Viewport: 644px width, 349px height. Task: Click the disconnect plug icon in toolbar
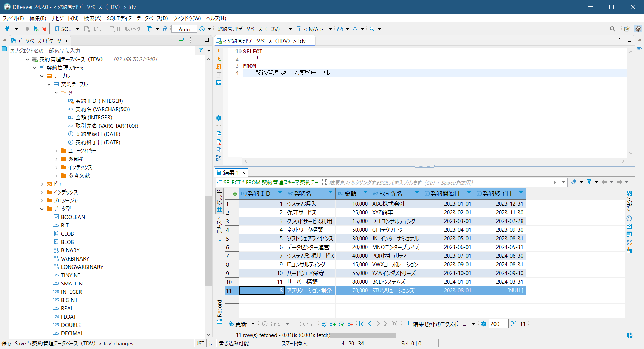[44, 29]
